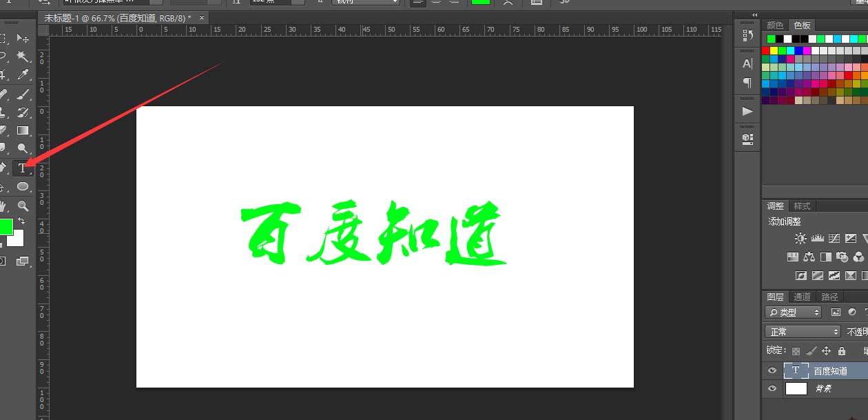Add a Levels adjustment
Viewport: 868px width, 420px height.
(818, 239)
